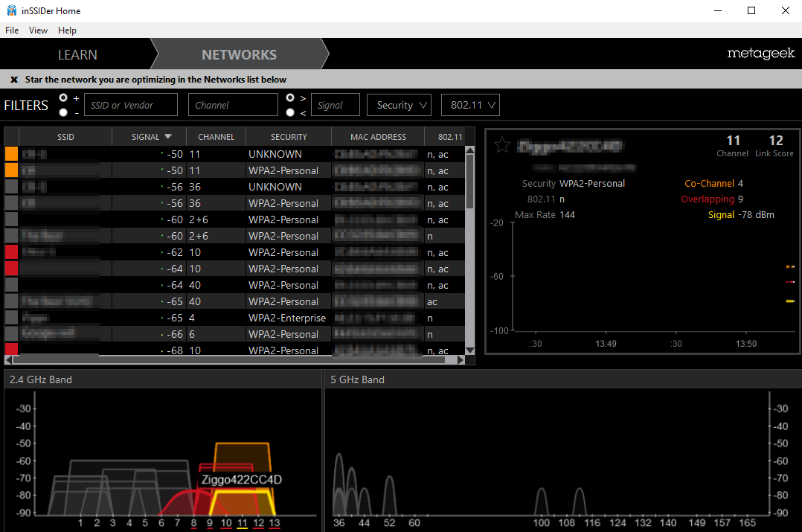Click the inSSIDer app icon in title bar

(x=11, y=11)
